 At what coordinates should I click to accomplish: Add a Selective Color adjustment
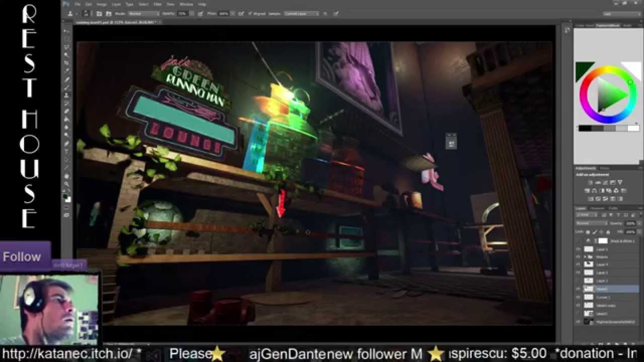(613, 199)
